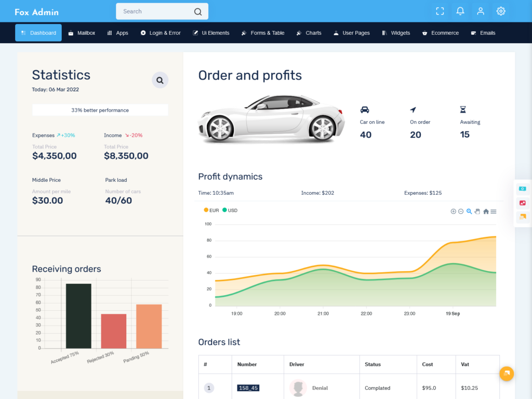Open order number 158_45
The image size is (532, 399).
(x=248, y=388)
